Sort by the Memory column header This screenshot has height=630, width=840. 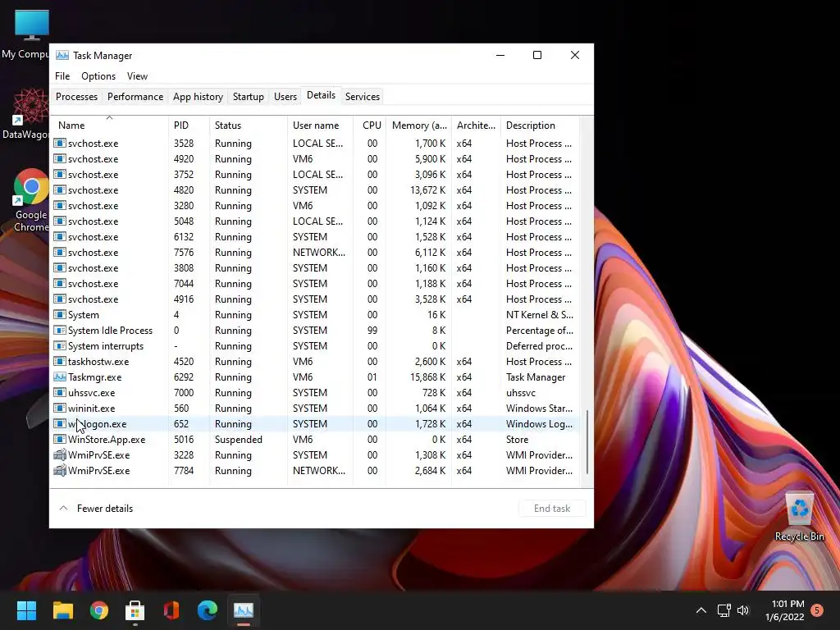tap(418, 125)
